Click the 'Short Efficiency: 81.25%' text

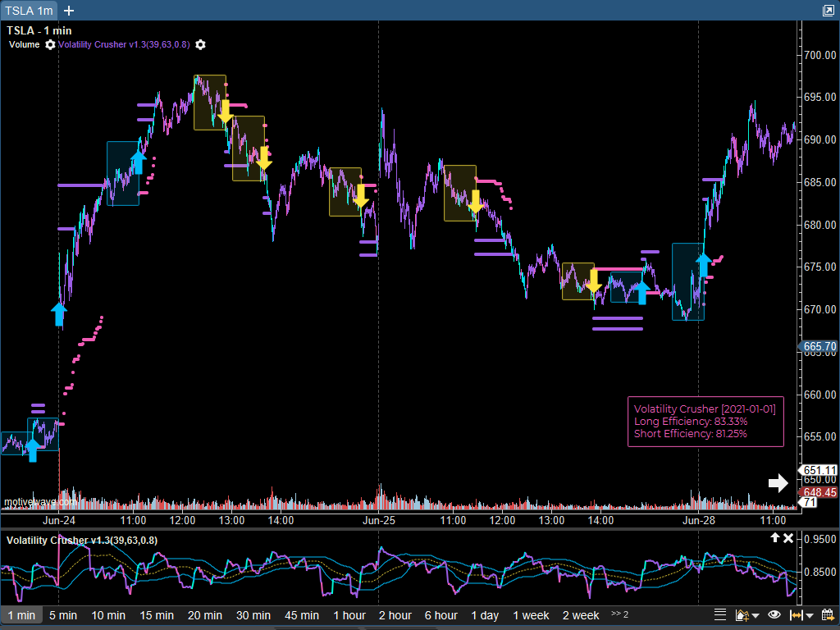[691, 433]
